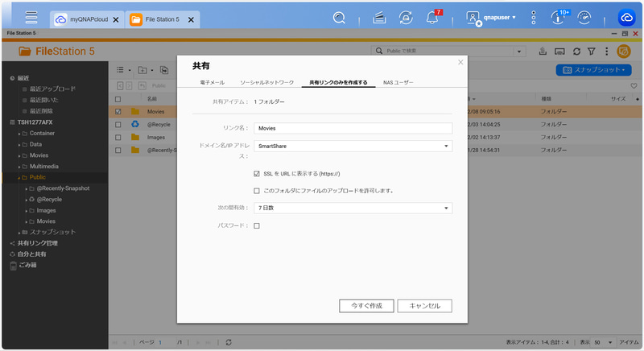Click the create folder icon
Image resolution: width=644 pixels, height=351 pixels.
coord(142,70)
